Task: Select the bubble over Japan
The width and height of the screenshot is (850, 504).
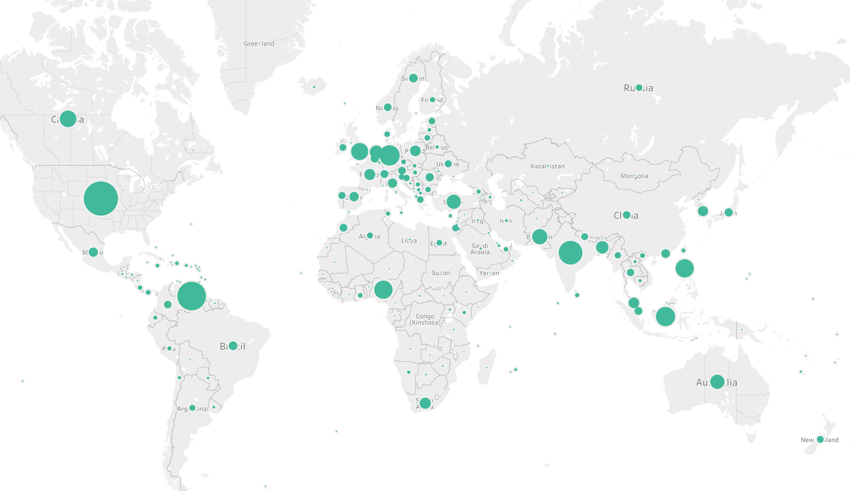Action: coord(728,212)
